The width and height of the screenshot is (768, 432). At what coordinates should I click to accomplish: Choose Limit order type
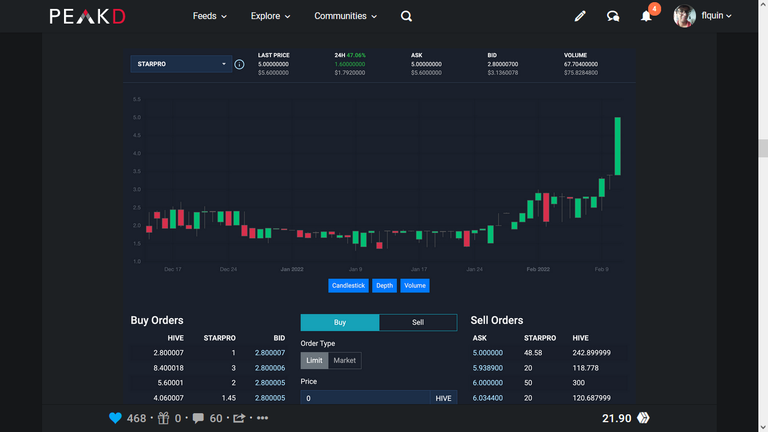314,360
